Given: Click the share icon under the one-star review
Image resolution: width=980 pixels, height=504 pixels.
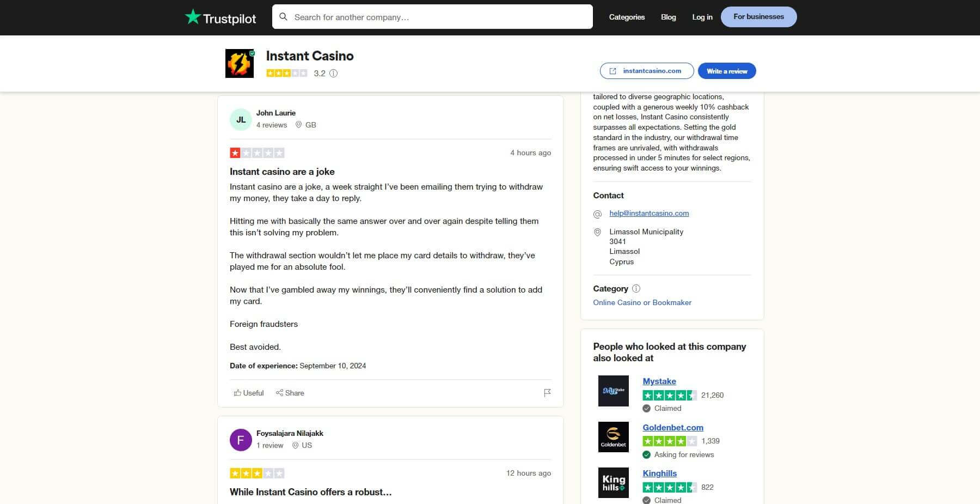Looking at the screenshot, I should click(x=279, y=393).
